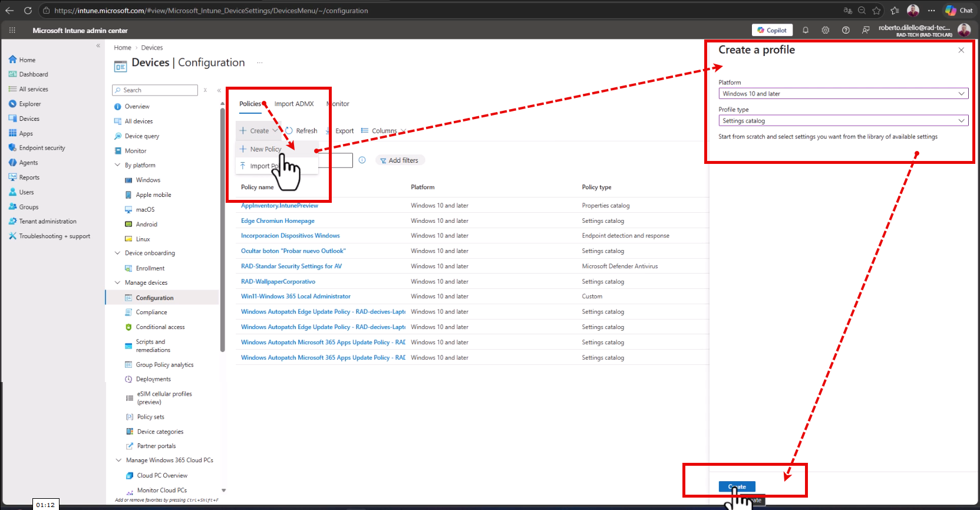Click the Groups icon in left navigation
The width and height of the screenshot is (980, 510).
pos(12,207)
